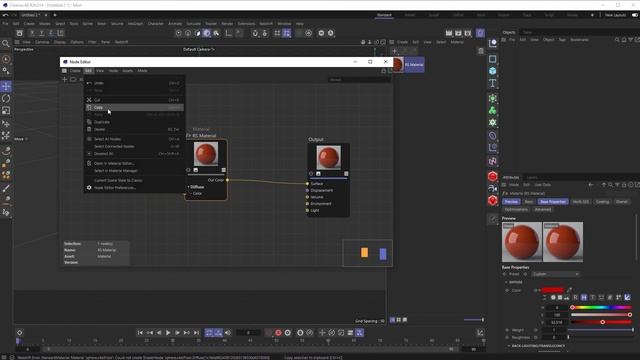Viewport: 640px width, 360px height.
Task: Choose Duplicate in Edit menu
Action: [x=134, y=122]
